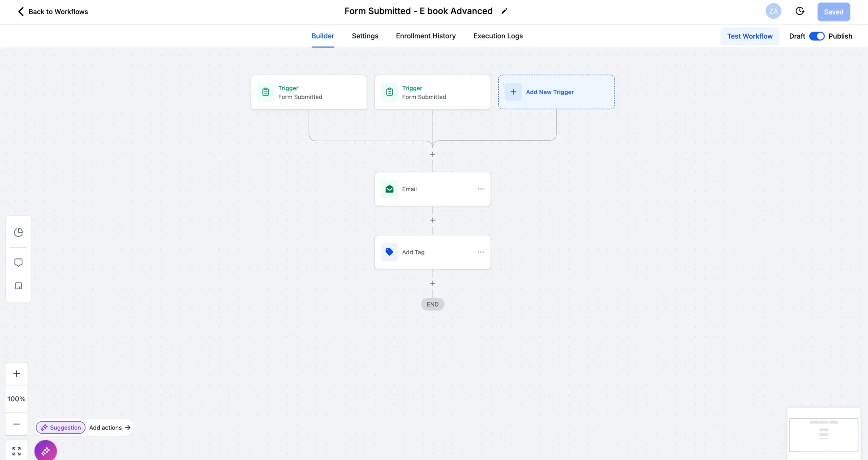
Task: Click Test Workflow button
Action: [x=750, y=36]
